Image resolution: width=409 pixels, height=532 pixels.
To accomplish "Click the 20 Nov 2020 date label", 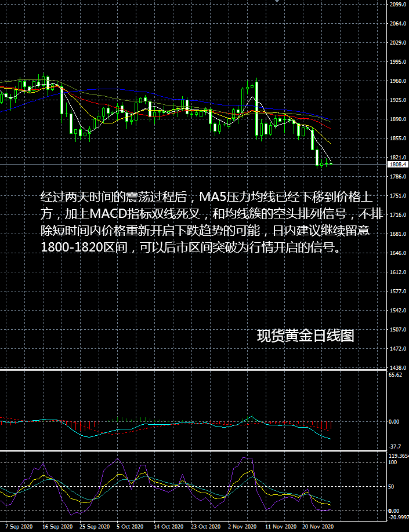I will coord(318,527).
